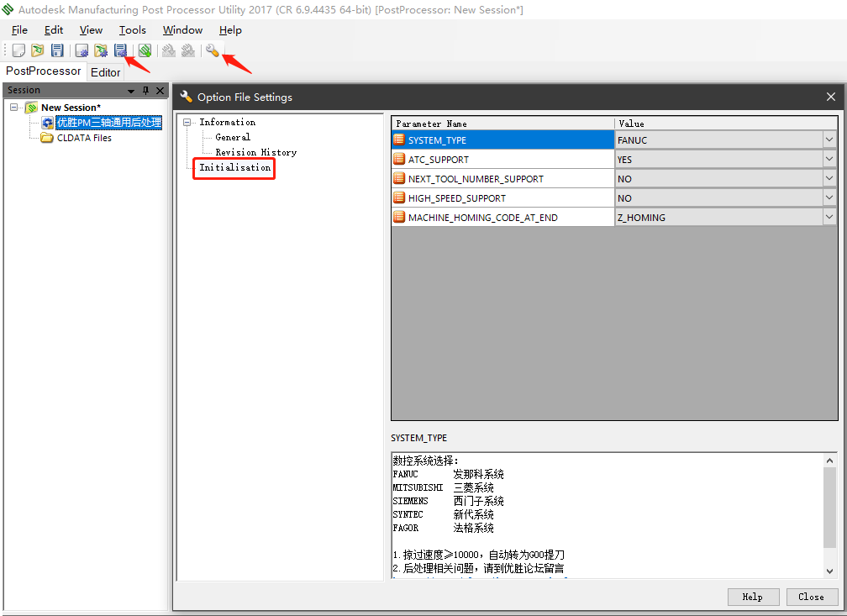This screenshot has height=616, width=847.
Task: Open the Session panel options dropdown arrow
Action: pyautogui.click(x=131, y=91)
